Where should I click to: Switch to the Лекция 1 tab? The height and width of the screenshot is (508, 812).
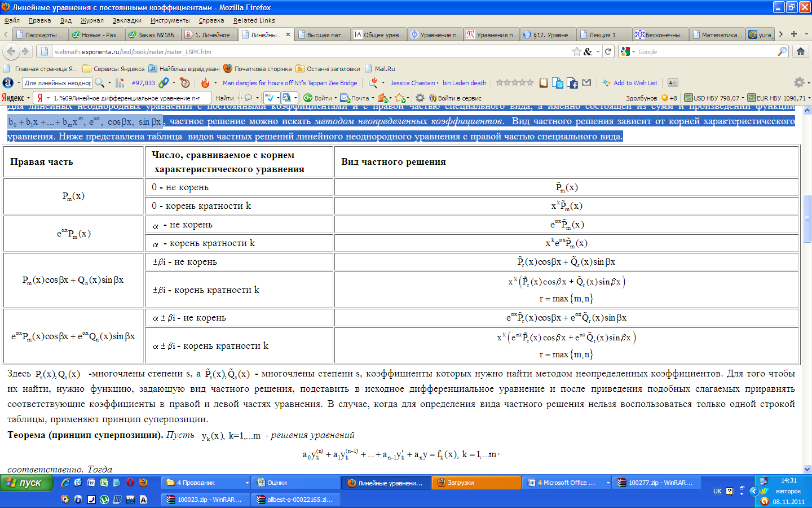pyautogui.click(x=604, y=34)
